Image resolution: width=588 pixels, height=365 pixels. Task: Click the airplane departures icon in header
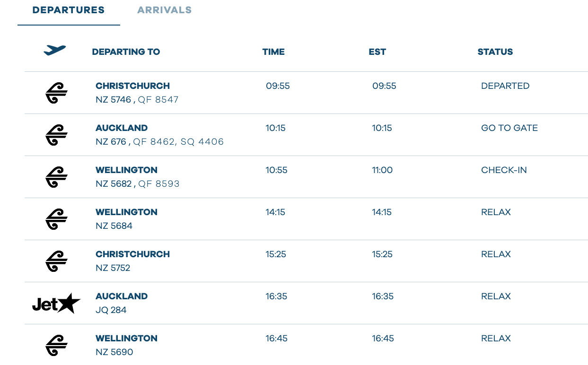point(54,50)
